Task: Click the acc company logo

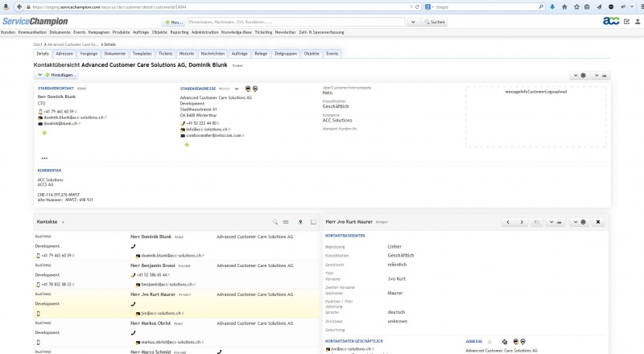Action: pyautogui.click(x=611, y=21)
